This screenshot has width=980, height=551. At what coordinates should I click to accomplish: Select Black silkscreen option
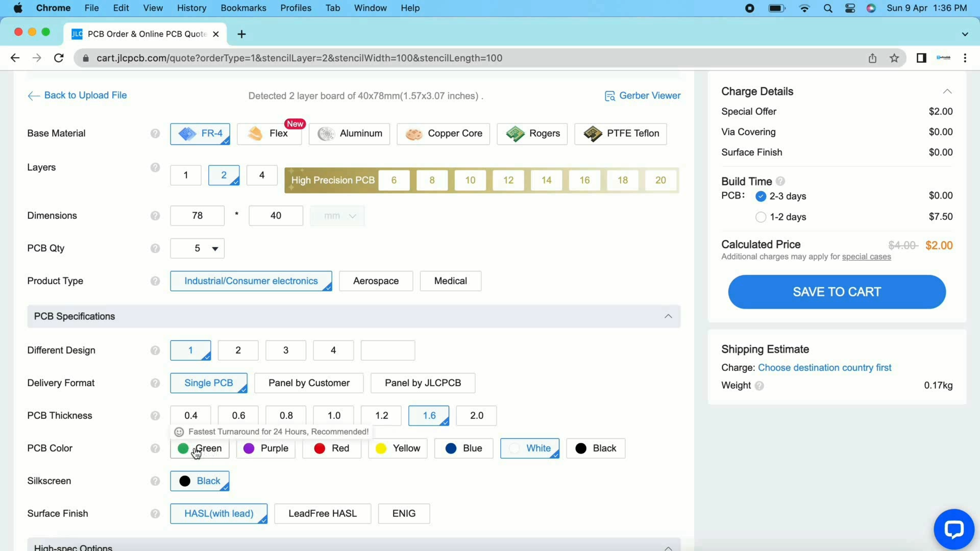click(x=200, y=481)
